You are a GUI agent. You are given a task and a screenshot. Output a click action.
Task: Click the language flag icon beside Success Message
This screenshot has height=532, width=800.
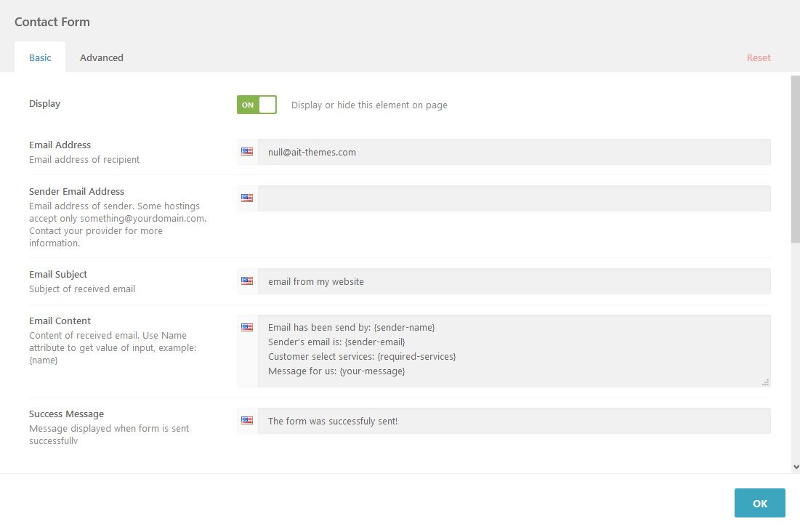coord(247,420)
